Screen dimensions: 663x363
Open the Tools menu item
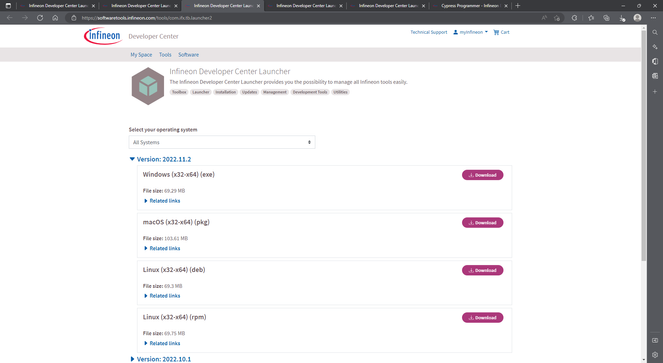pos(165,55)
